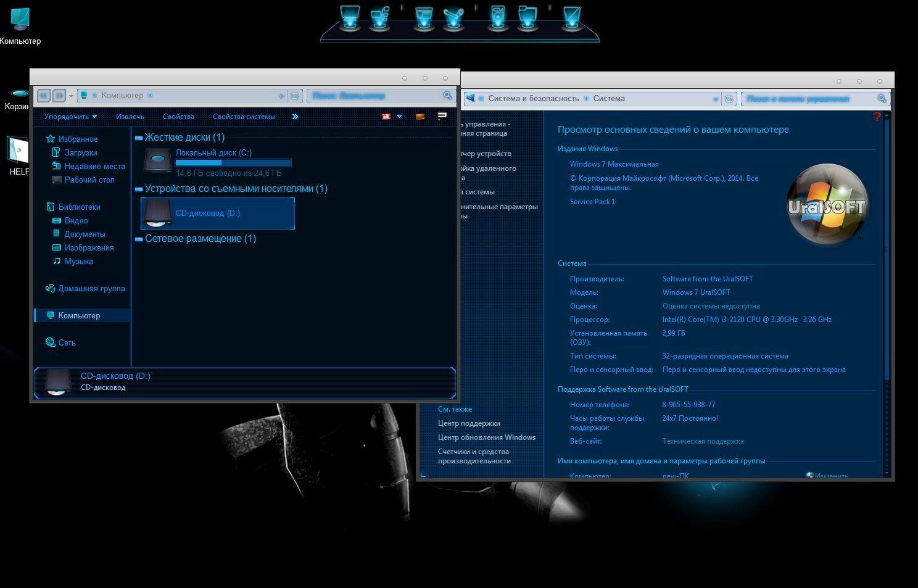Open Рабочий стол in navigation pane
Viewport: 918px width, 588px height.
point(83,180)
